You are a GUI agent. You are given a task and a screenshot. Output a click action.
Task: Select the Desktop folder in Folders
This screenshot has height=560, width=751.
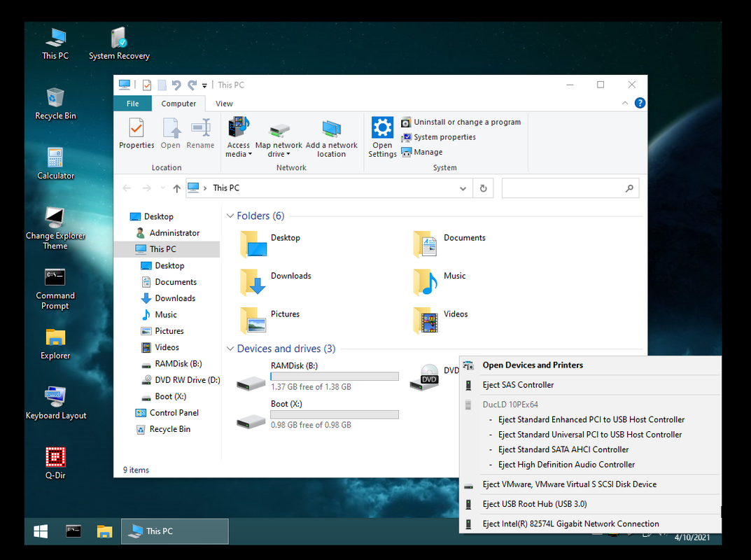(x=271, y=244)
